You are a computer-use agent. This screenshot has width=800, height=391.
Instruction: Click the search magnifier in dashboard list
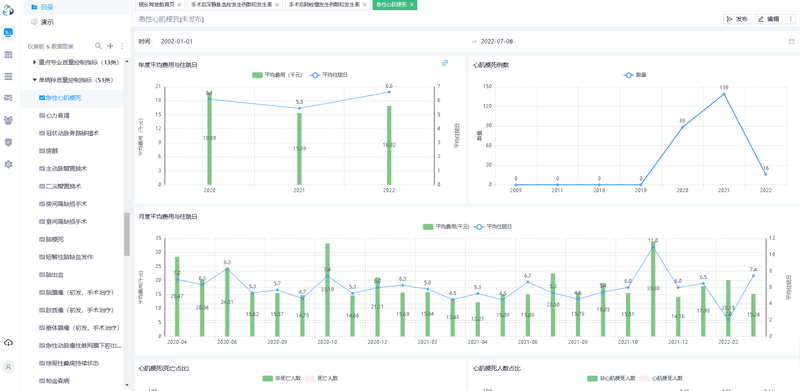click(x=98, y=46)
